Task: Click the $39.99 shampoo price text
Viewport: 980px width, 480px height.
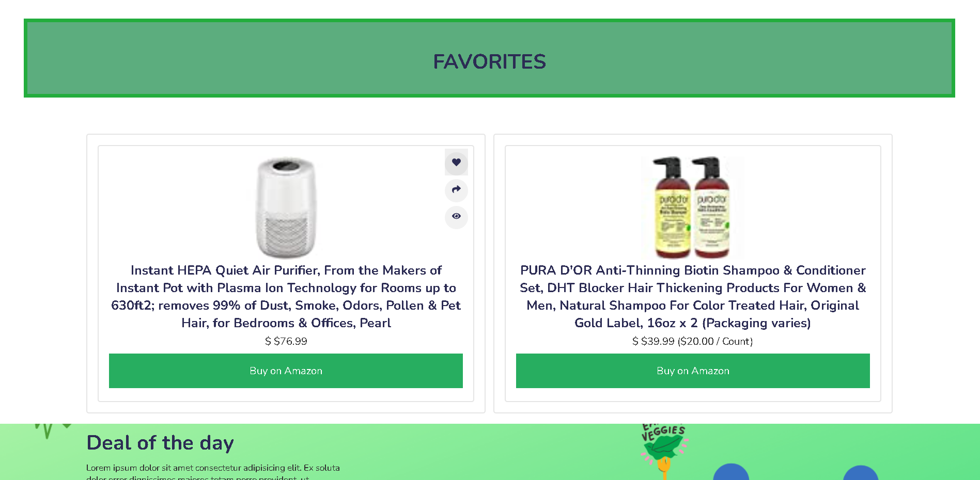Action: click(x=693, y=341)
